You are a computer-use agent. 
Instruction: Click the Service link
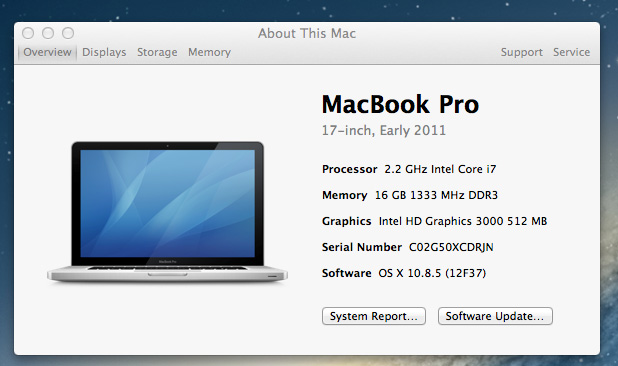pyautogui.click(x=571, y=52)
